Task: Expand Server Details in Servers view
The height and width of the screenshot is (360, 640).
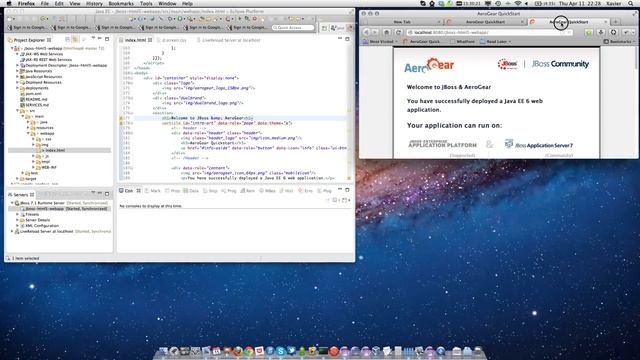Action: pyautogui.click(x=18, y=220)
